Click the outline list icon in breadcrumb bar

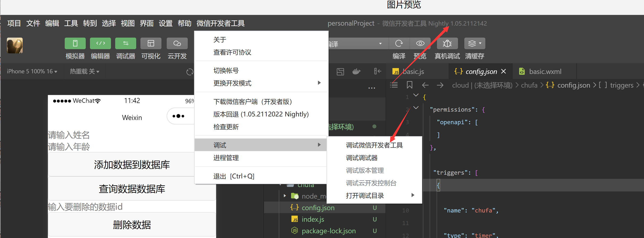pyautogui.click(x=394, y=85)
